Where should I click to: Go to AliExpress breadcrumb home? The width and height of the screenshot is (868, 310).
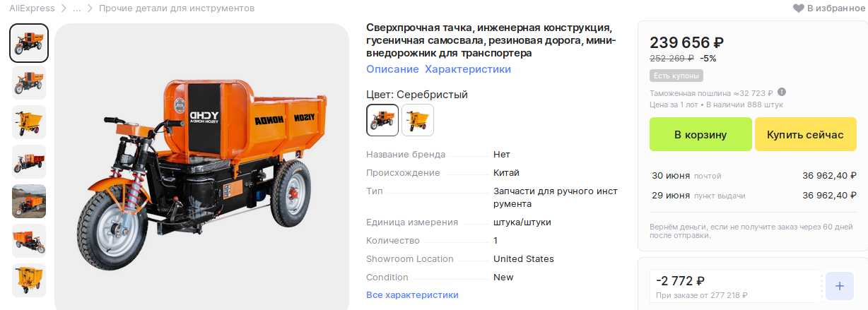33,8
